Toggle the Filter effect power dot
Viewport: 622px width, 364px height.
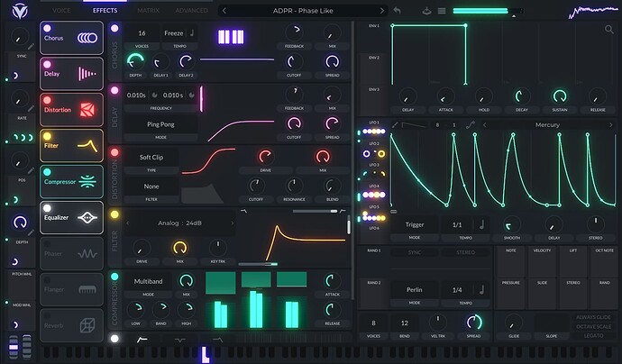coord(47,136)
